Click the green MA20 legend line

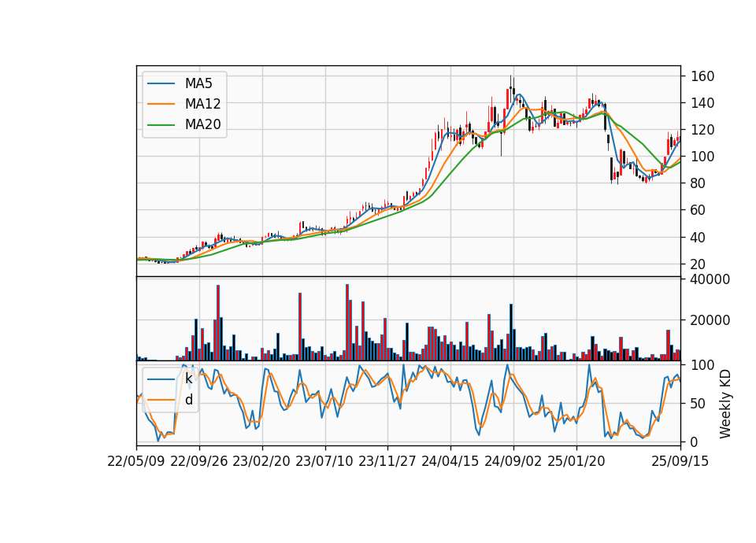tap(161, 125)
